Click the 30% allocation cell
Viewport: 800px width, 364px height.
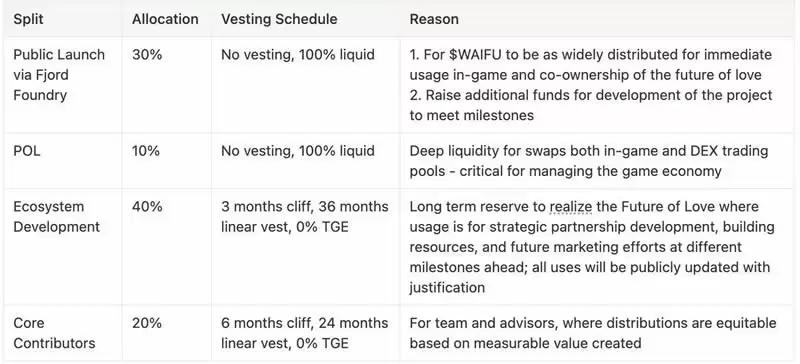[147, 55]
